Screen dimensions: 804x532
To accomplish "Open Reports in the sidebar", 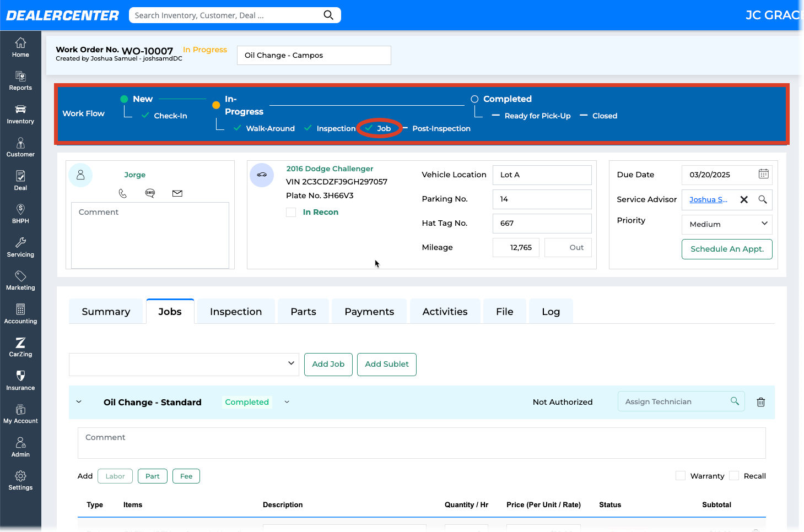I will [x=20, y=81].
